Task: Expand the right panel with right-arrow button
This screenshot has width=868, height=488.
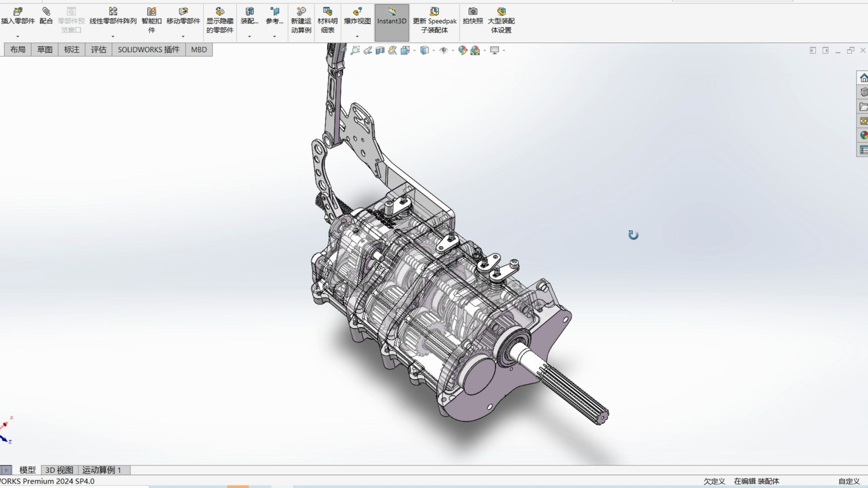Action: tap(825, 50)
